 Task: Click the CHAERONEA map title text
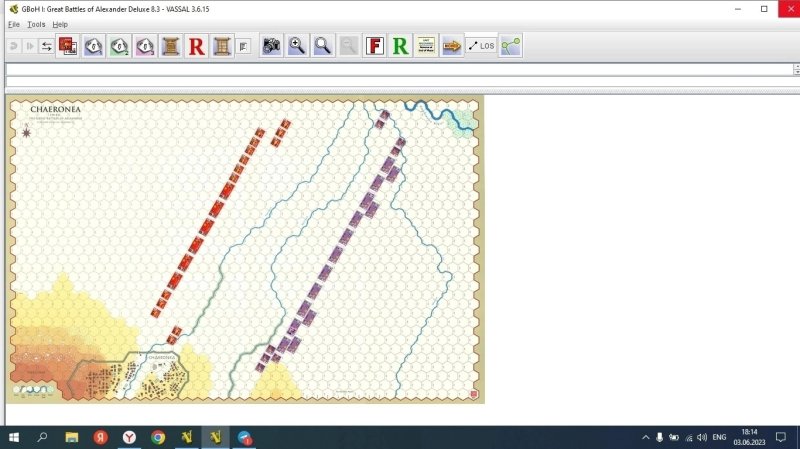tap(55, 109)
